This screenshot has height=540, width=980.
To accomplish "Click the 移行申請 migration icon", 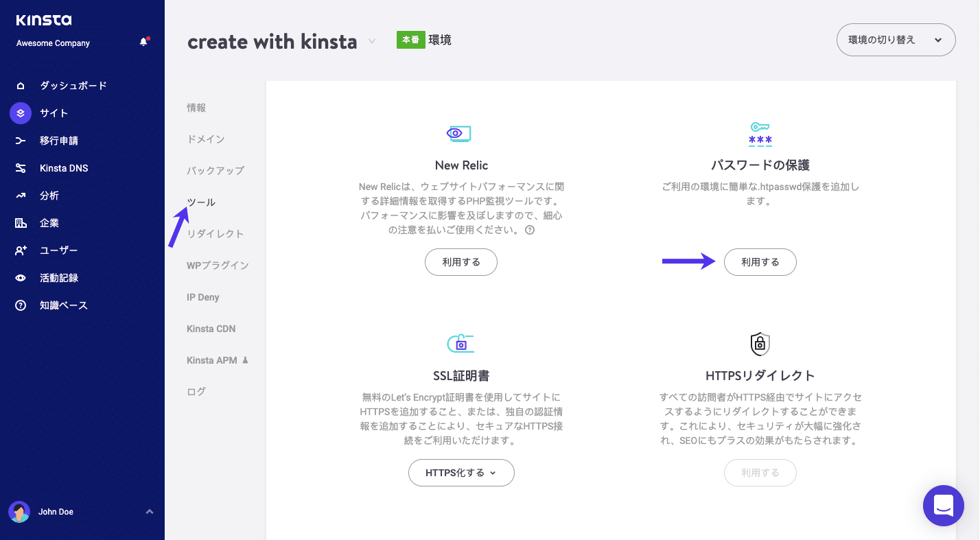I will 20,140.
